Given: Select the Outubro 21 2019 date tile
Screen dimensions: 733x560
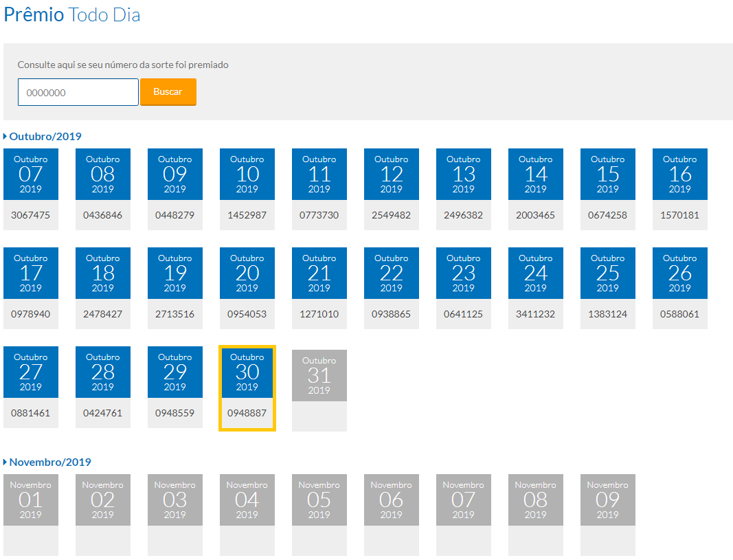Looking at the screenshot, I should (x=319, y=273).
